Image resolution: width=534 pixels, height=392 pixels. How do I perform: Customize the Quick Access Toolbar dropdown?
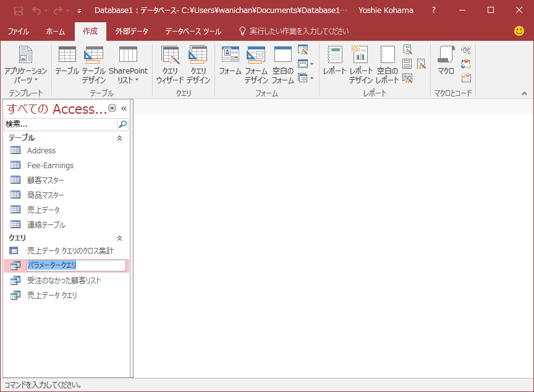point(79,11)
